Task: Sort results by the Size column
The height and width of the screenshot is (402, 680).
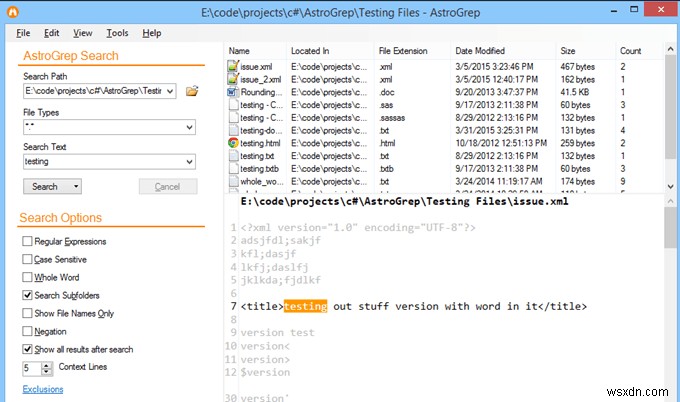Action: tap(585, 51)
